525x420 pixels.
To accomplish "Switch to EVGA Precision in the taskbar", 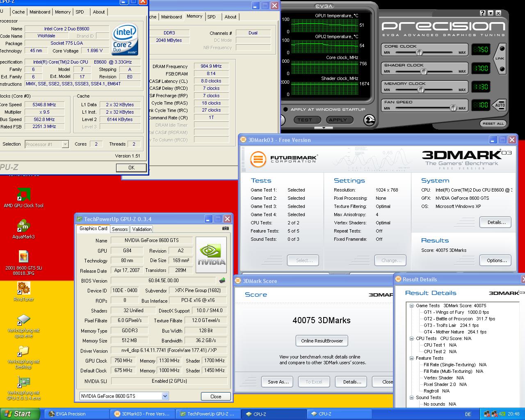I will (x=76, y=414).
